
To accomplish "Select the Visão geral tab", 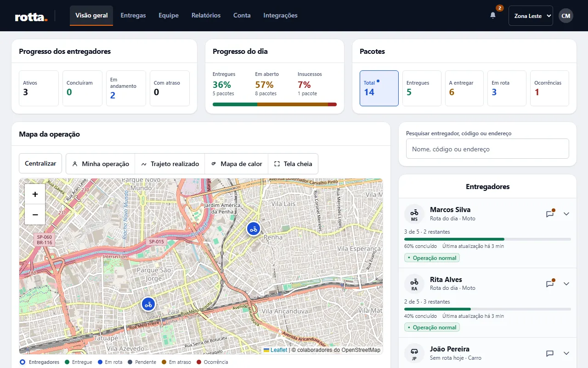I will [91, 16].
